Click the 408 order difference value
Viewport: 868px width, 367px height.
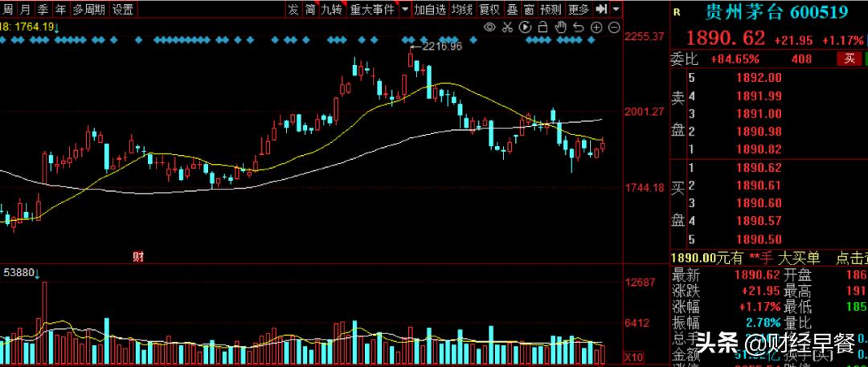[801, 59]
